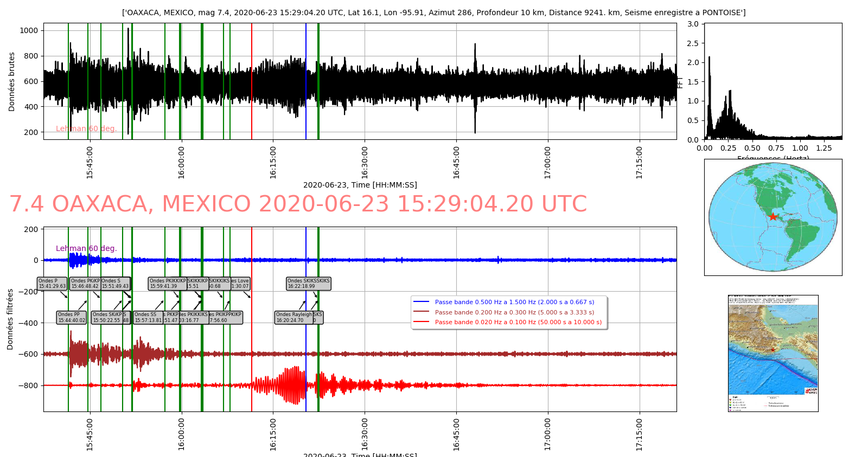Image resolution: width=868 pixels, height=457 pixels.
Task: Click the Ondes P arrival label
Action: pyautogui.click(x=52, y=284)
